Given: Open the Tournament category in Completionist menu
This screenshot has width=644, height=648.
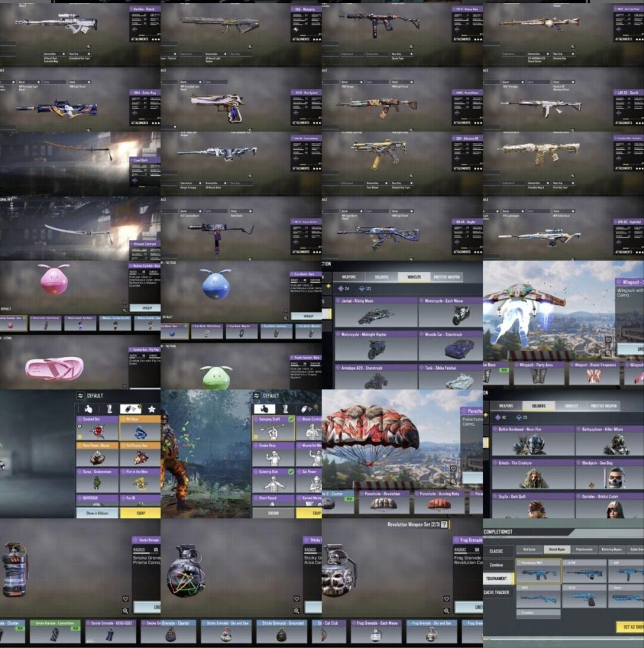Looking at the screenshot, I should click(498, 578).
